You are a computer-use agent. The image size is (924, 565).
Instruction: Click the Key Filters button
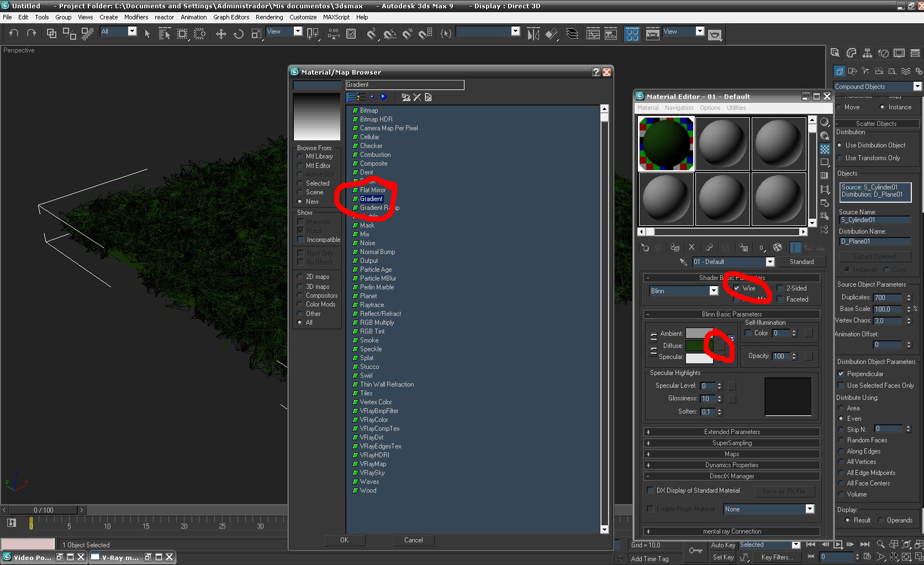click(x=777, y=557)
